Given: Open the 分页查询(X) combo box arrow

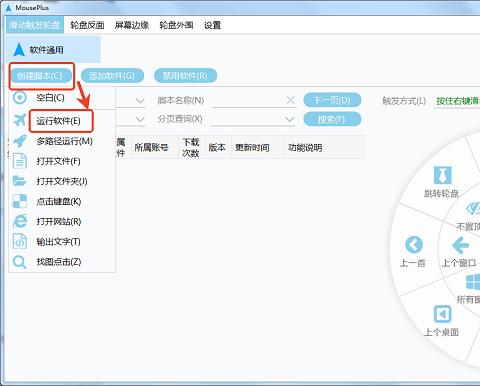Looking at the screenshot, I should [x=290, y=119].
